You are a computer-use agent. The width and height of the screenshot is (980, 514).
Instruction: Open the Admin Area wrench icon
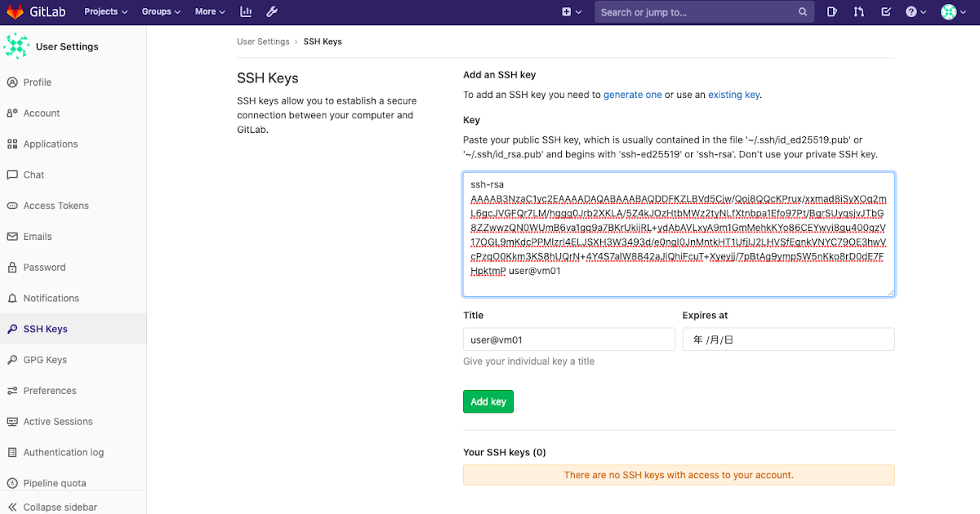271,11
